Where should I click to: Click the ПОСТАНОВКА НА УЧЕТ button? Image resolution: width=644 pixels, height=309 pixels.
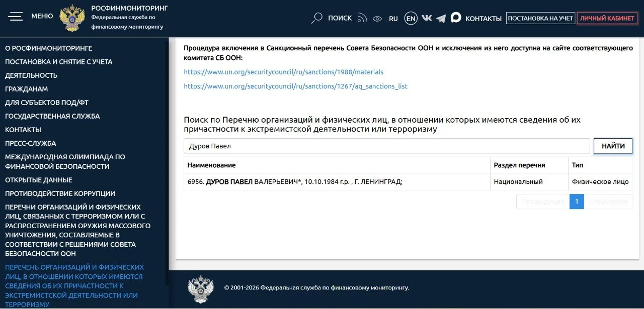pos(540,18)
